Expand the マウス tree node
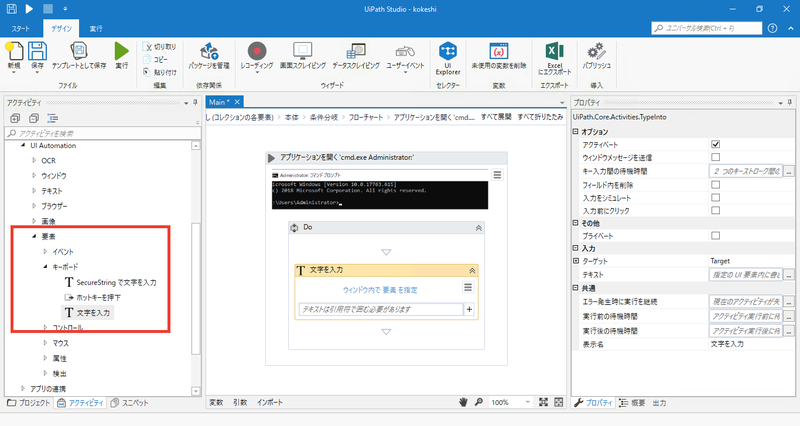Screen dimensions: 800x426 (45, 343)
